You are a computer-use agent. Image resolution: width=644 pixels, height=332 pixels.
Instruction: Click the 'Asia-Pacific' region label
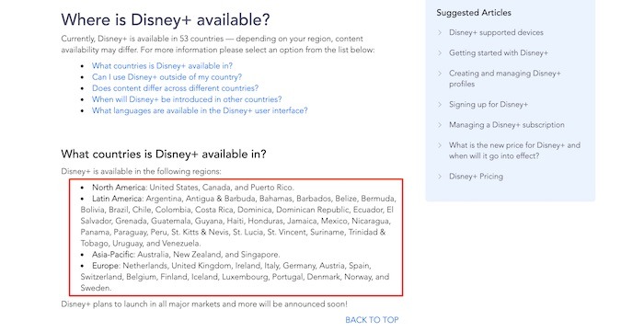[x=113, y=255]
